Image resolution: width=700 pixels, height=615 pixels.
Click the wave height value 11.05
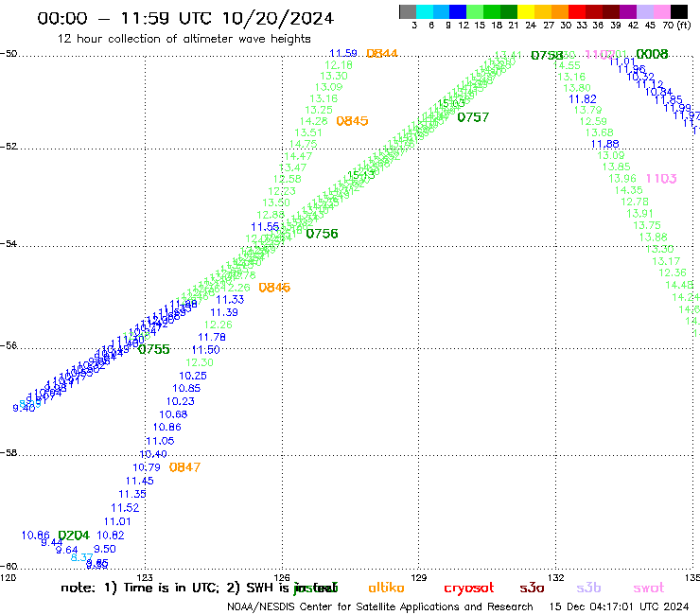coord(160,441)
